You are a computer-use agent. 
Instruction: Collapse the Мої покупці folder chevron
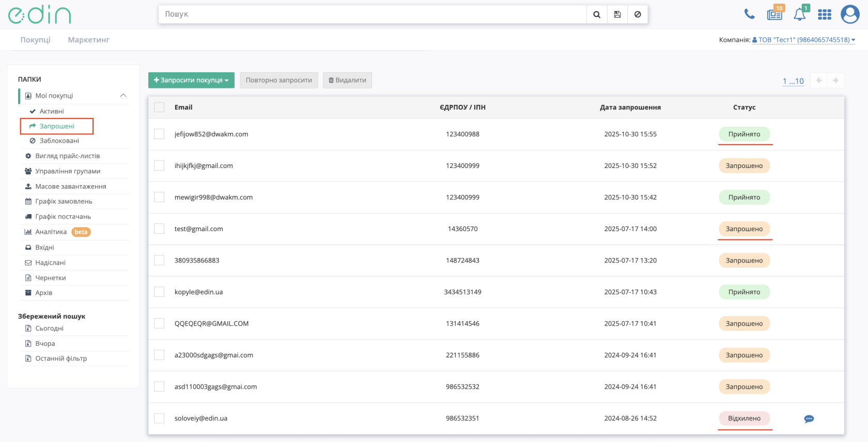click(x=123, y=96)
